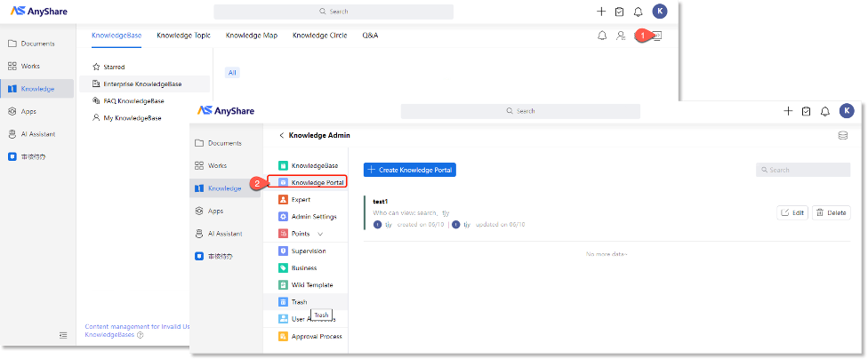Screen dimensions: 868x359
Task: Go back using the Knowledge Admin arrow
Action: click(x=282, y=136)
